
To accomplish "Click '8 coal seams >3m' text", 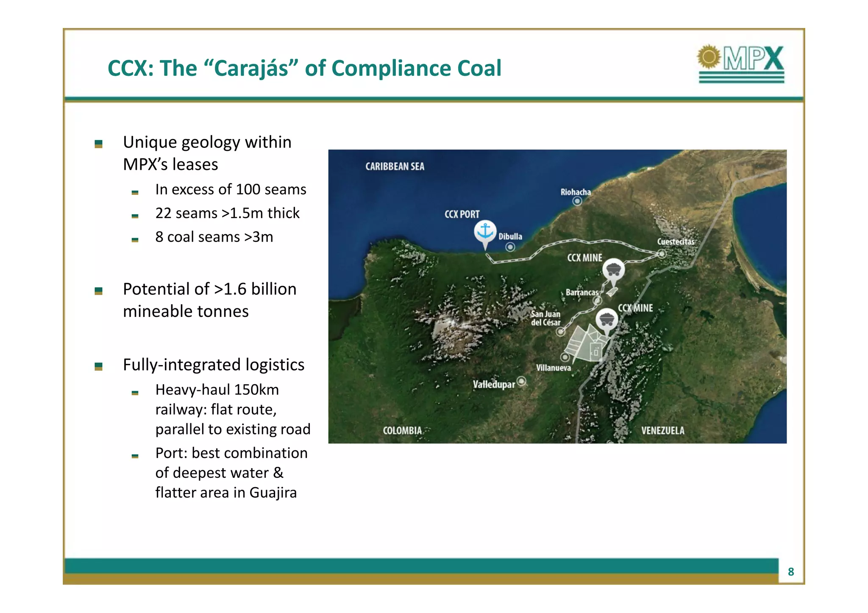I will tap(214, 237).
